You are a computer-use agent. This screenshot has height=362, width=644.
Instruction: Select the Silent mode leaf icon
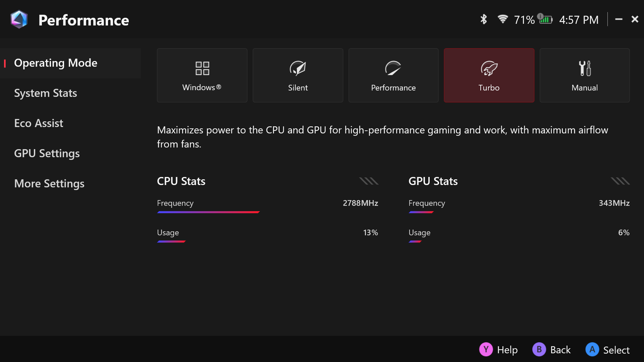(298, 68)
